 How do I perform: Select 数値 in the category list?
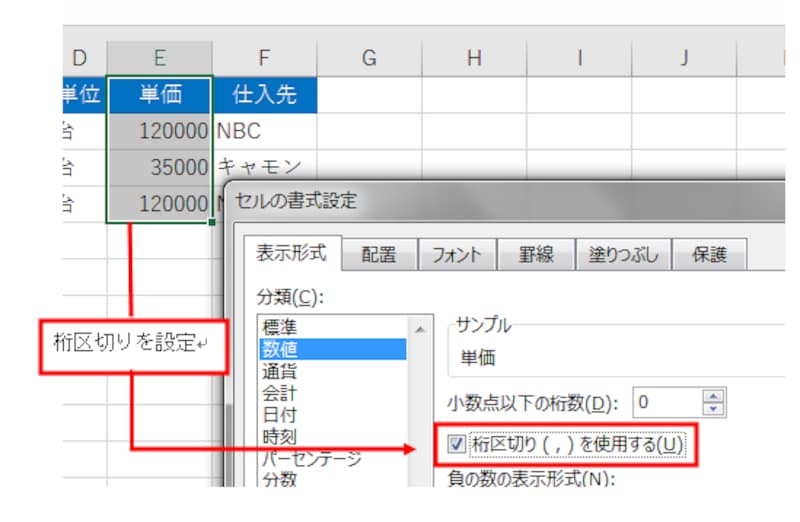(333, 349)
